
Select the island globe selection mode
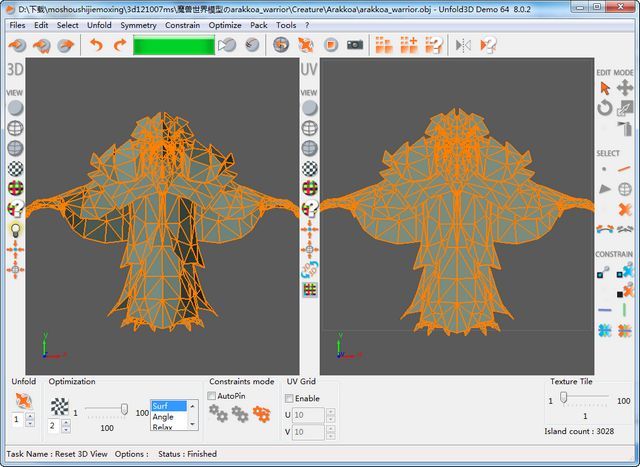pyautogui.click(x=625, y=189)
